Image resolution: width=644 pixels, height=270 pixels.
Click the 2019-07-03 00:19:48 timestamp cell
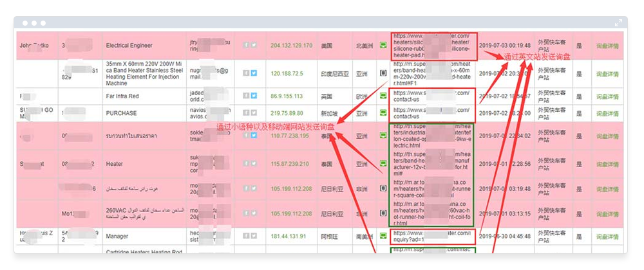tap(505, 46)
